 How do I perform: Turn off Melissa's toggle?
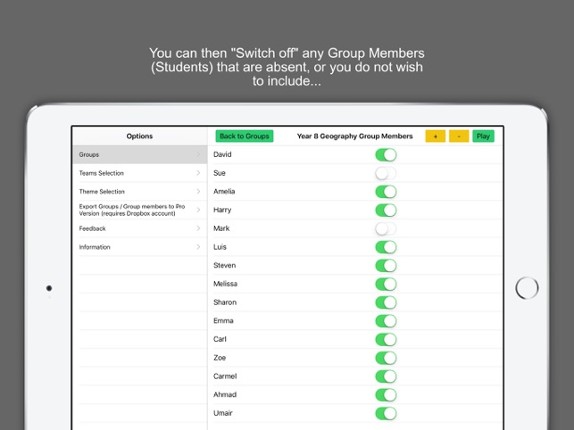pos(386,284)
